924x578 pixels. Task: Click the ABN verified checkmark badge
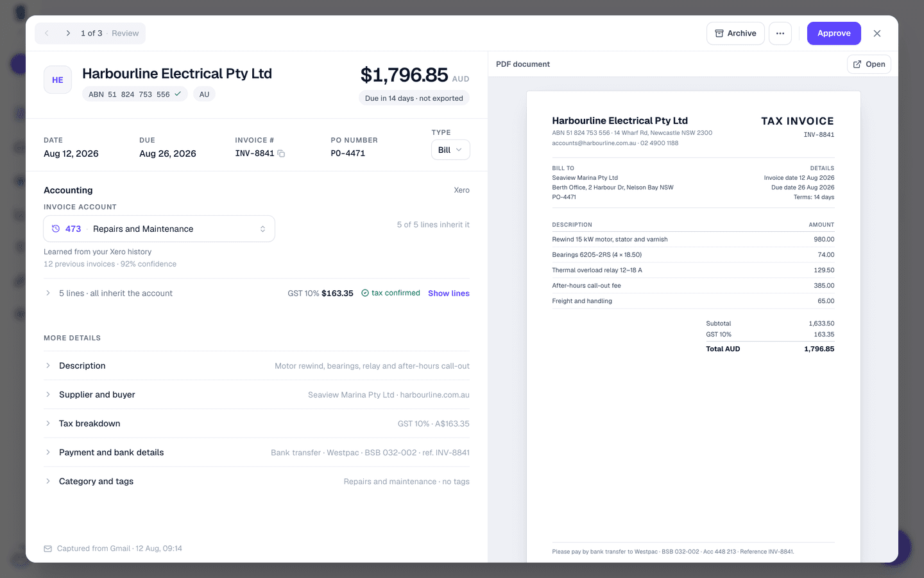(x=178, y=94)
